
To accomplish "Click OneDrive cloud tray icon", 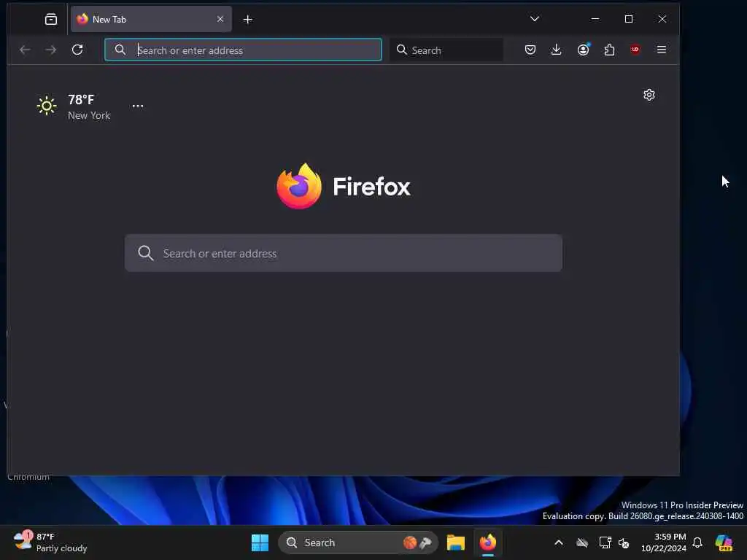I will (x=582, y=542).
